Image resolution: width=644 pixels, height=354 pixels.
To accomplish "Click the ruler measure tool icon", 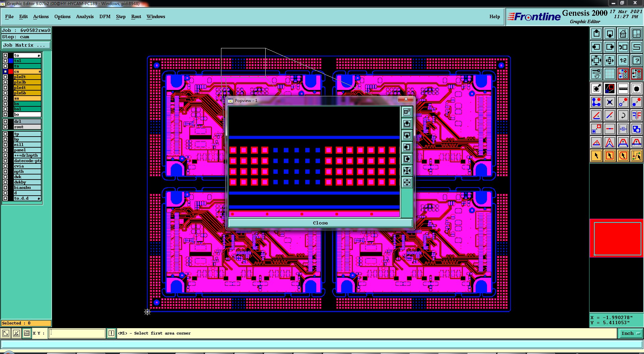I will coord(623,89).
